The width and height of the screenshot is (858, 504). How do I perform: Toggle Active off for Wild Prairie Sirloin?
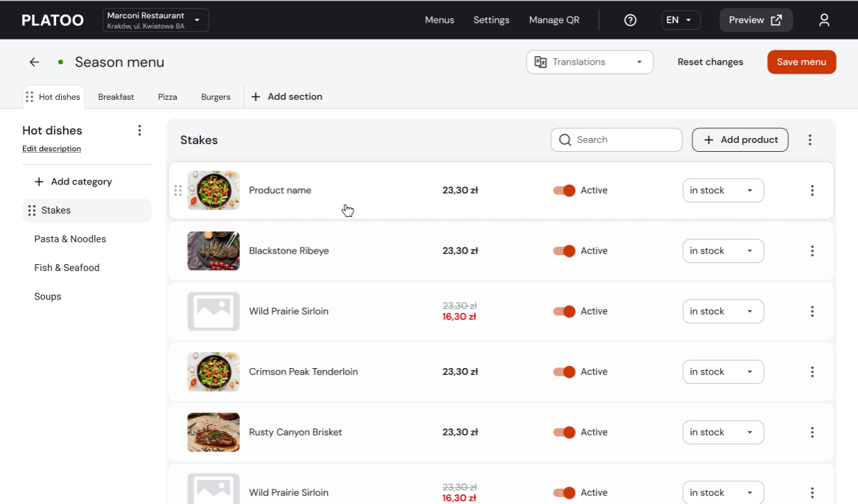click(x=564, y=311)
